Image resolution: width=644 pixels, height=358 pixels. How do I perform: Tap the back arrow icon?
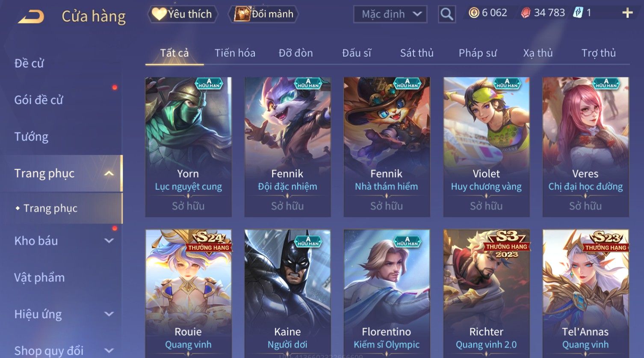(31, 17)
